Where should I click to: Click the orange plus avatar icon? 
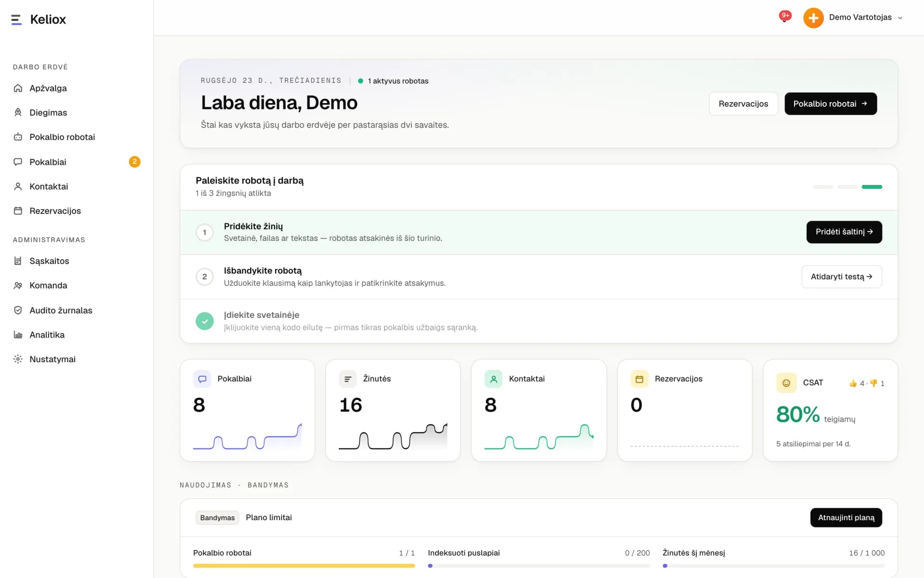813,18
